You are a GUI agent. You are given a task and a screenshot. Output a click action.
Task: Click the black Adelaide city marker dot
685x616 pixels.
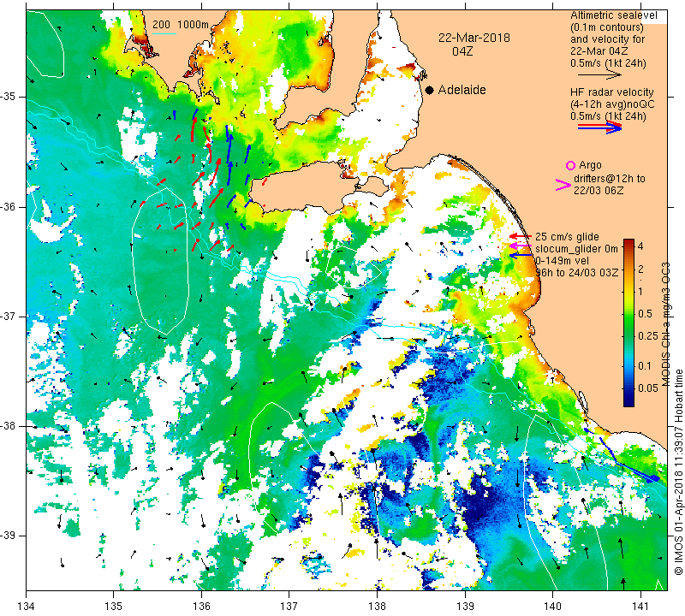pyautogui.click(x=430, y=90)
